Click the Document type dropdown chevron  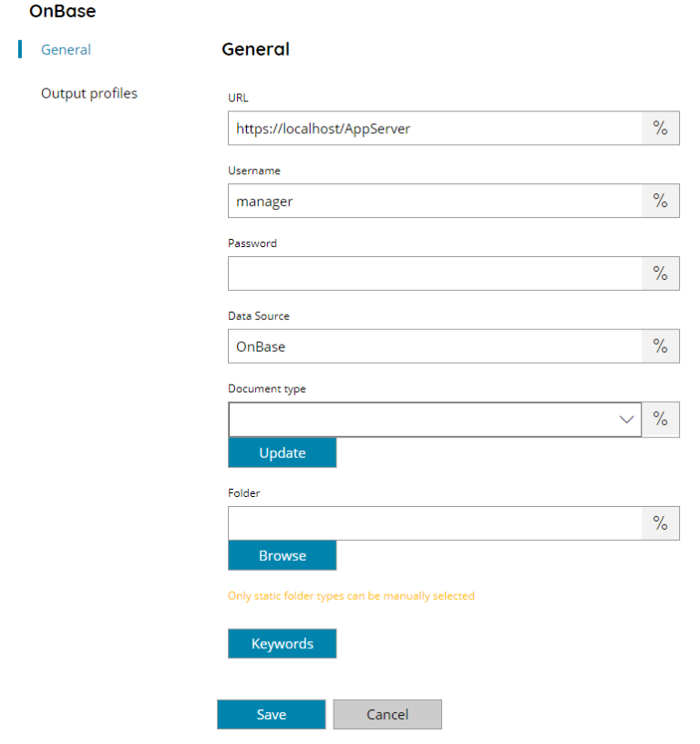pos(626,418)
